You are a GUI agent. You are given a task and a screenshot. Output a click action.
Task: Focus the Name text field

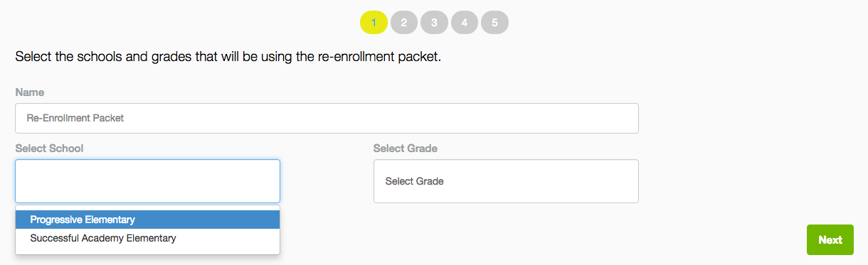point(327,118)
